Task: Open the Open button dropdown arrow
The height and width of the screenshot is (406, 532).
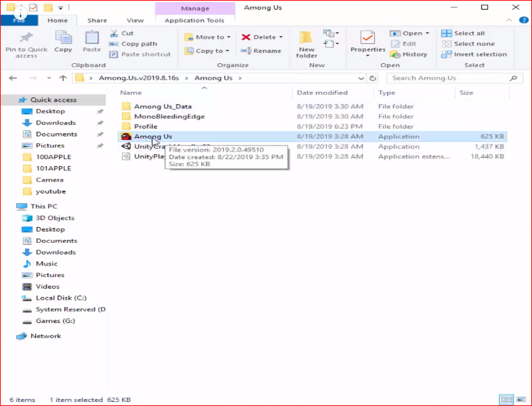Action: pos(427,33)
